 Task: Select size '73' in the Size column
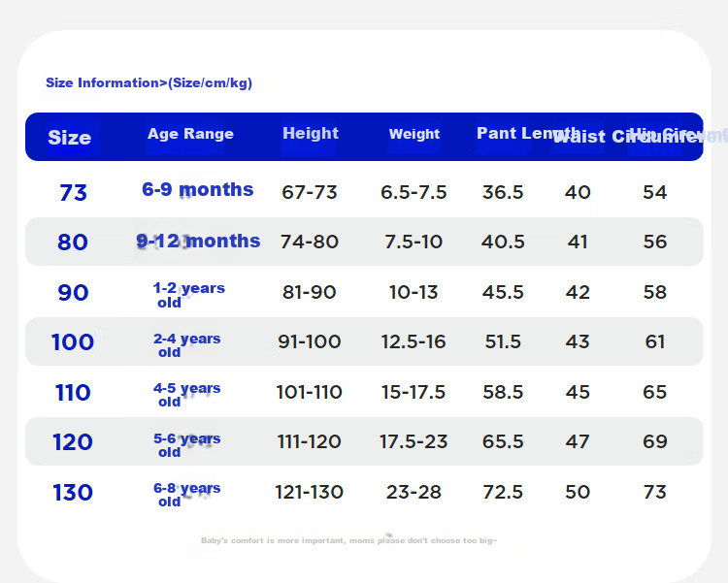73,193
